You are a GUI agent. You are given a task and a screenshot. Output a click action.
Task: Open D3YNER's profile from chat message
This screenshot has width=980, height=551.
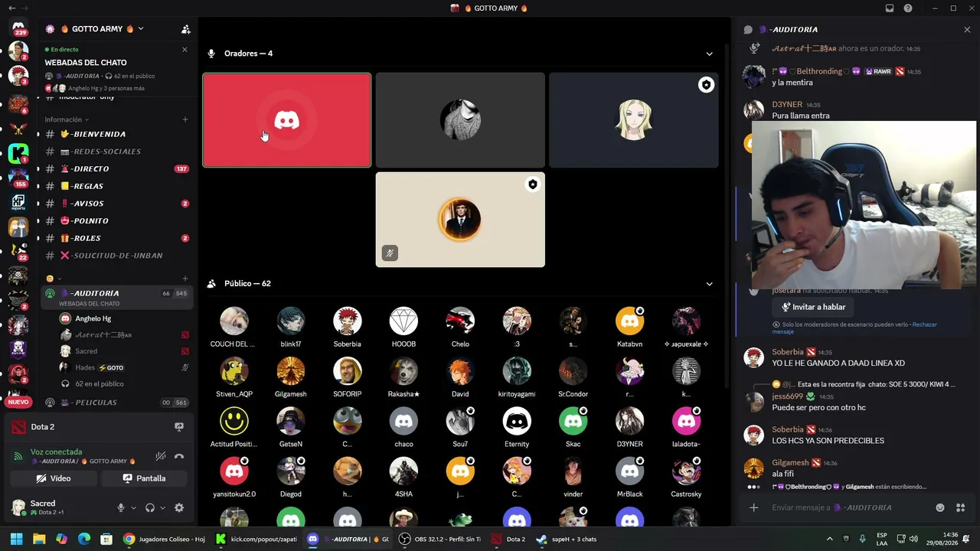tap(787, 104)
